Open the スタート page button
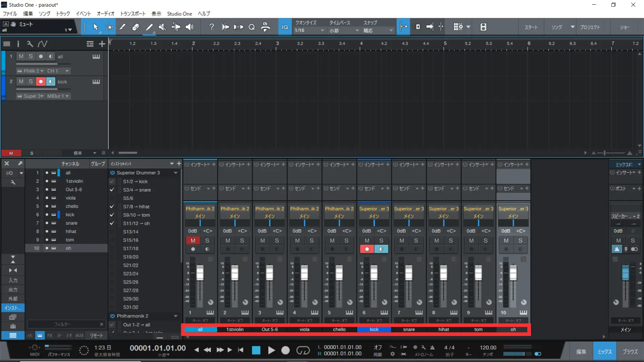The width and height of the screenshot is (644, 362). 531,27
